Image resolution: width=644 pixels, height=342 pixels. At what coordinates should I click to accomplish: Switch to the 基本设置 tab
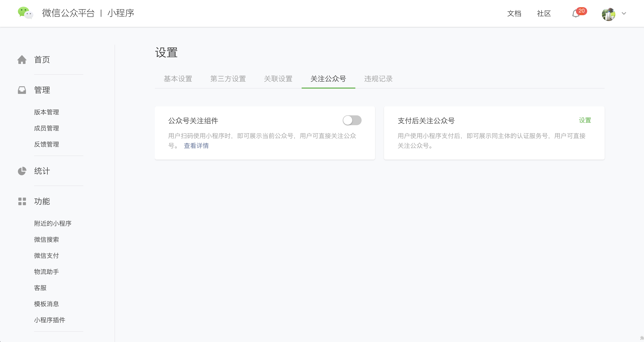[178, 79]
